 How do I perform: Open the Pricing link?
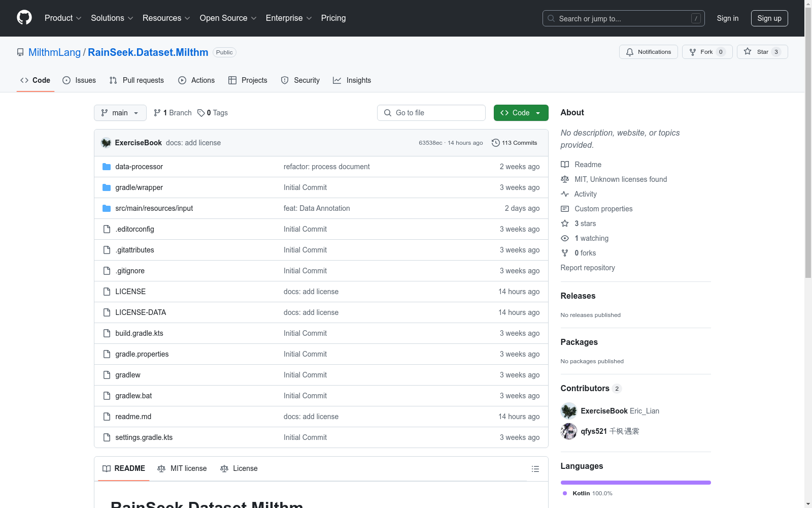(333, 18)
